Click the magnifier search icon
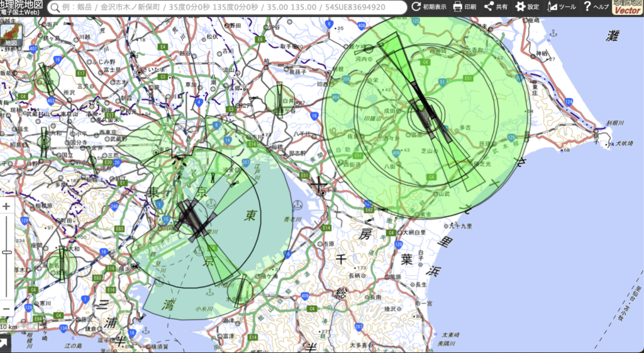 (55, 8)
